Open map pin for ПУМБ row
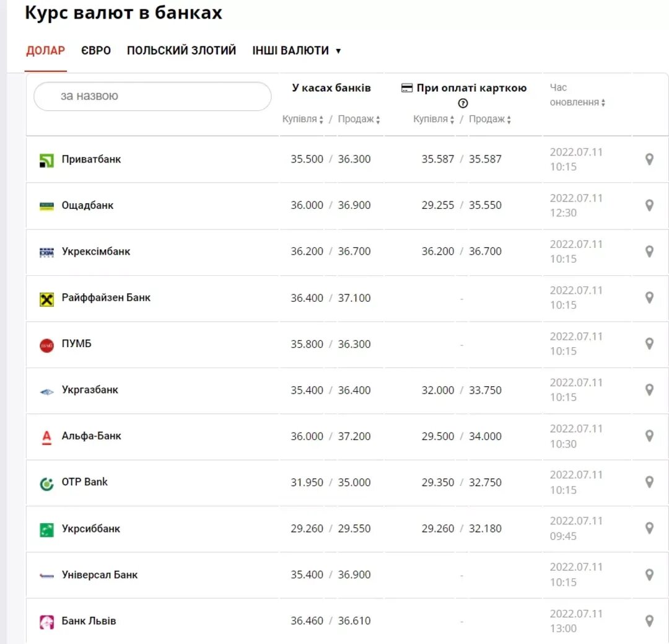The image size is (669, 644). [x=649, y=344]
